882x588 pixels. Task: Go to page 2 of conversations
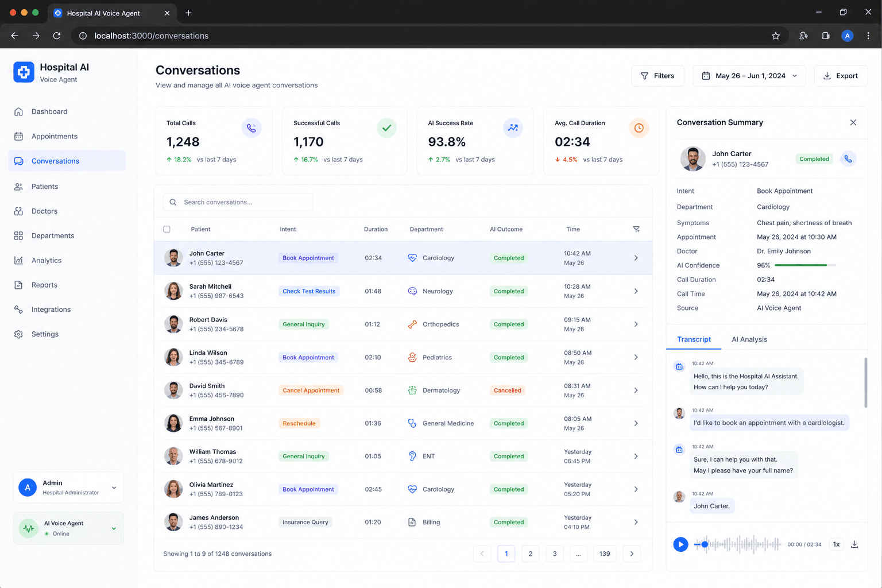click(x=530, y=554)
